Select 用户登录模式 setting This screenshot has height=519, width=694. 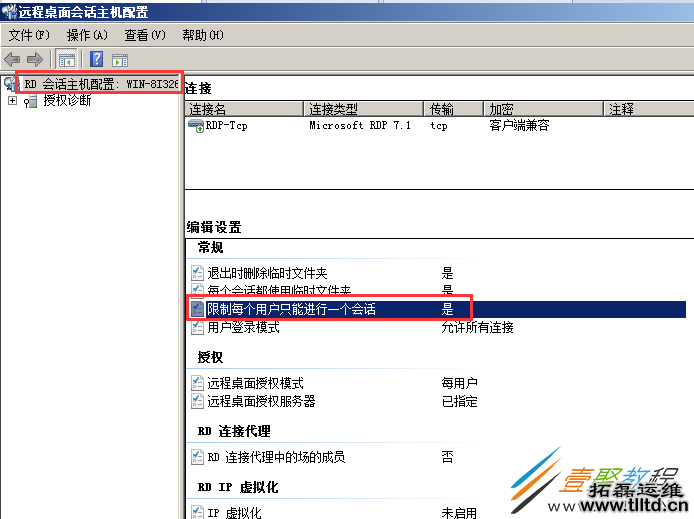pyautogui.click(x=243, y=327)
